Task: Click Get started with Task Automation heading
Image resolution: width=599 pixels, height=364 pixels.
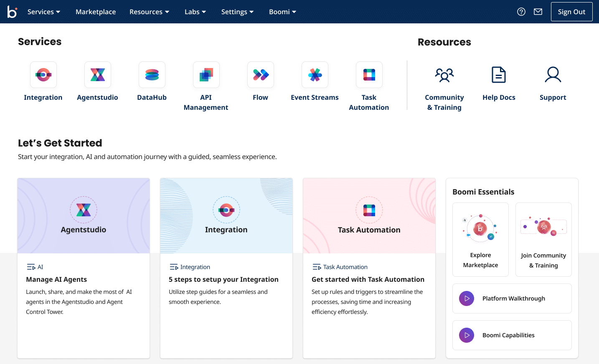Action: 368,279
